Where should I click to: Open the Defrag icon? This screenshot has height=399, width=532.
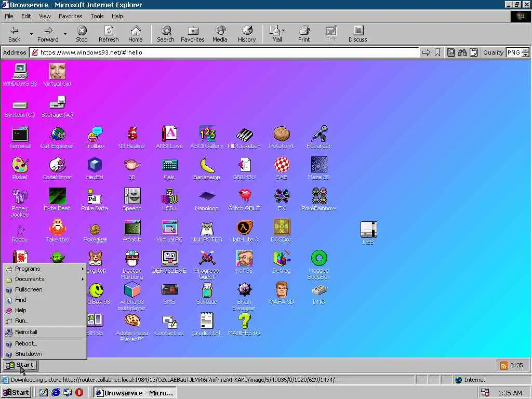pos(281,262)
